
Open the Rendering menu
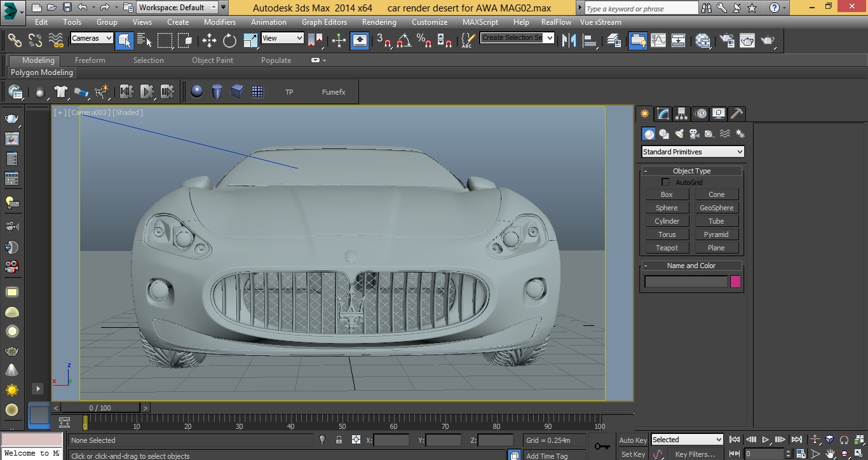coord(379,22)
